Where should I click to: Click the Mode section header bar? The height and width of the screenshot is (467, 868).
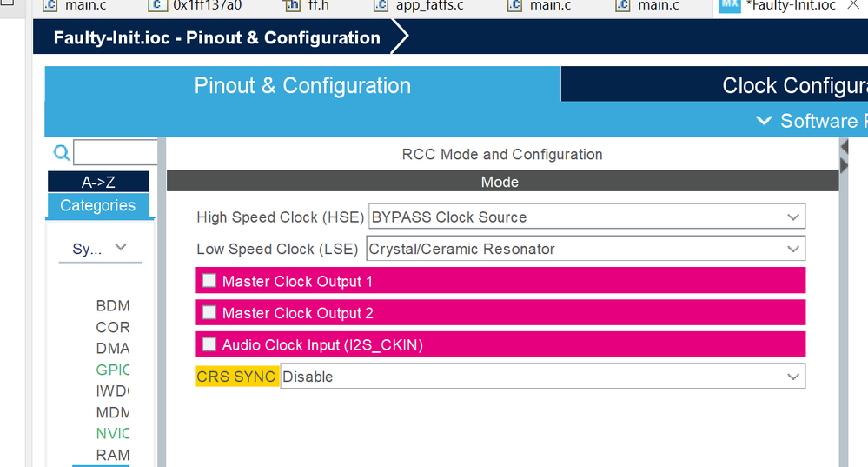(503, 182)
